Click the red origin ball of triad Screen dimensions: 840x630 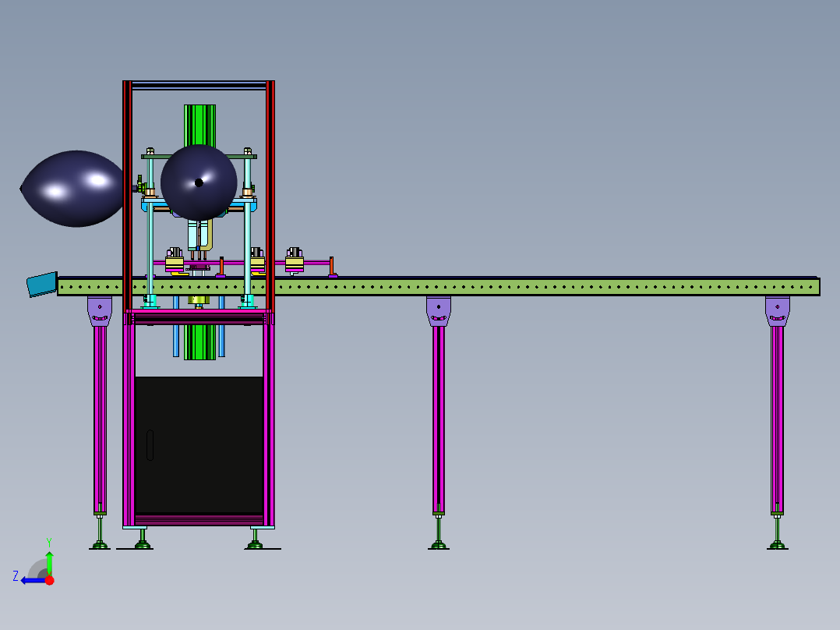point(50,581)
